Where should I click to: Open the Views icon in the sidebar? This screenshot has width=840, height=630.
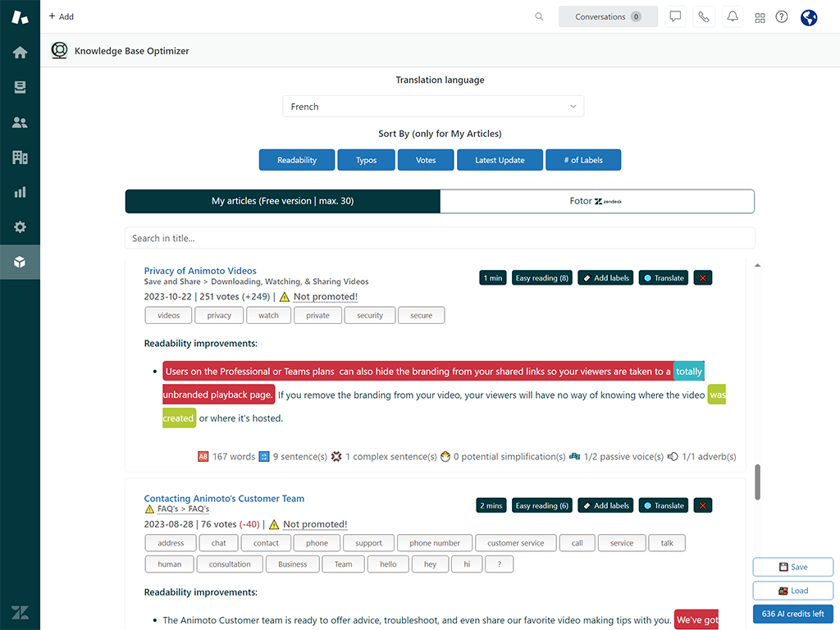pos(20,88)
